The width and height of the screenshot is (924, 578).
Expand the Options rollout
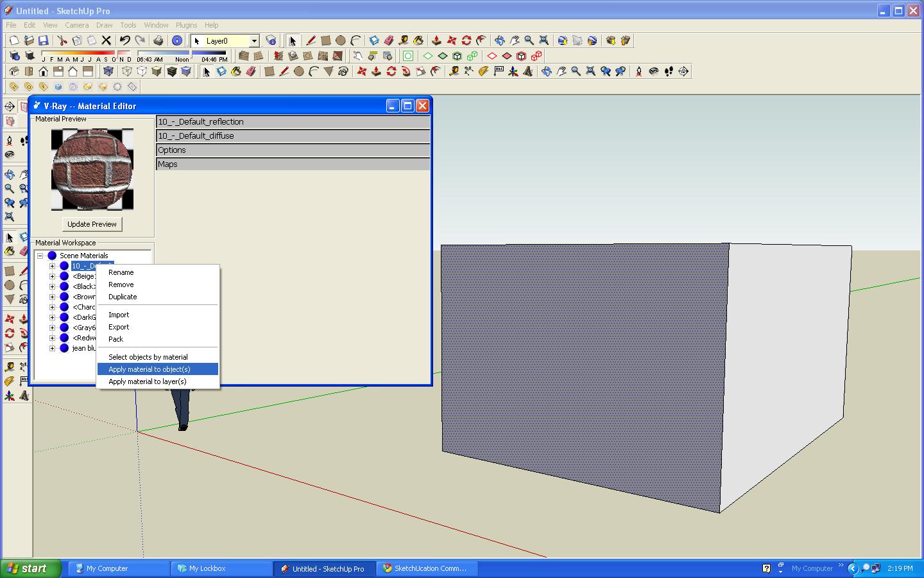[293, 150]
